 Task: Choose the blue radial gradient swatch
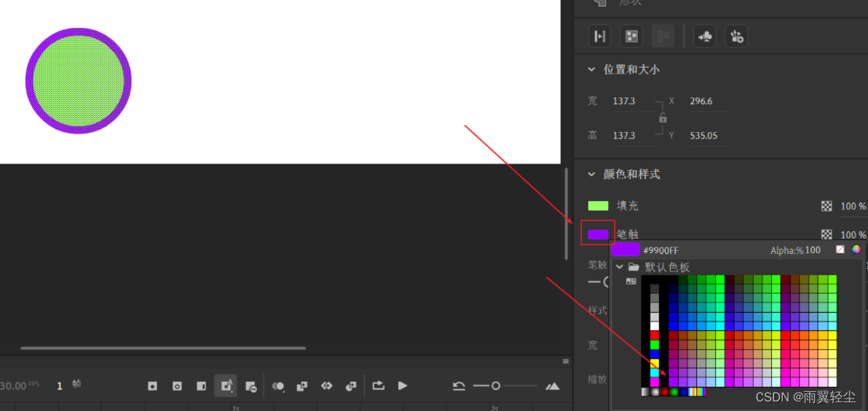(683, 392)
